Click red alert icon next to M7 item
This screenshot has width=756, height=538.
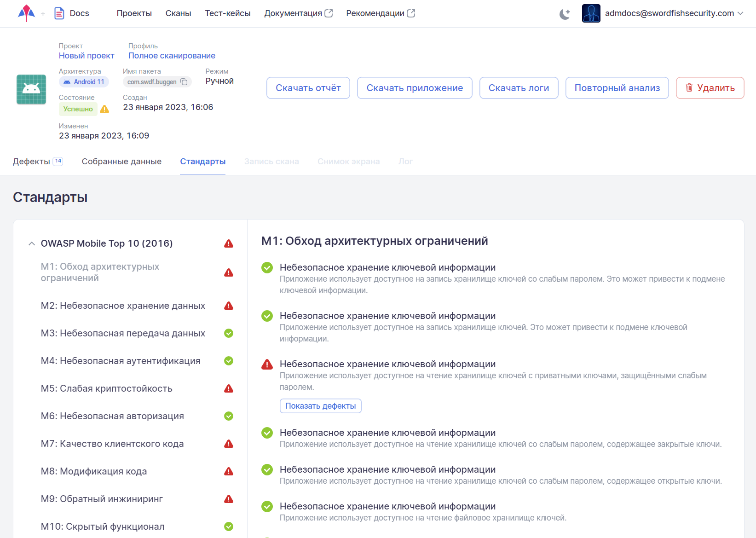point(229,444)
